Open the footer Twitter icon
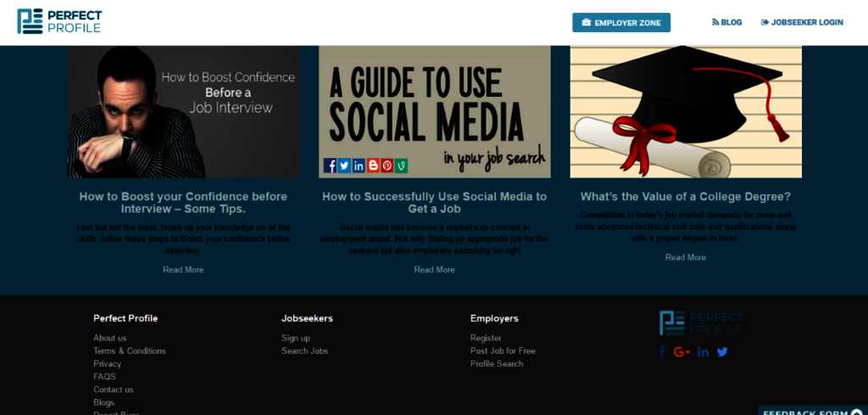Screen dimensions: 868x415 click(722, 352)
